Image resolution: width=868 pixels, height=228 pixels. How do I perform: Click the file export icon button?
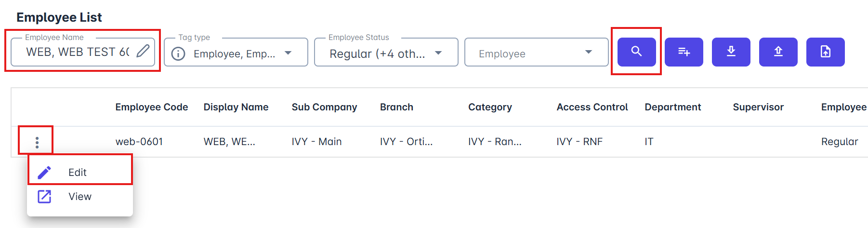825,52
